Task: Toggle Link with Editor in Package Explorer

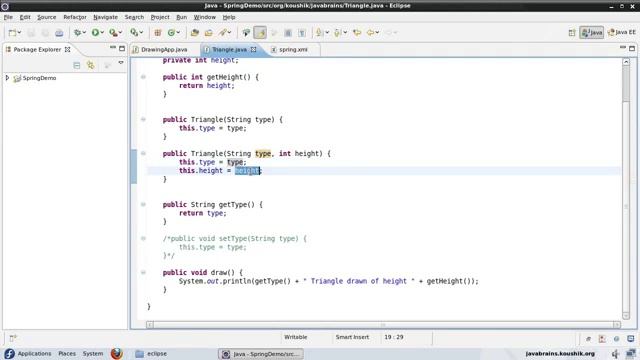Action: pos(91,65)
